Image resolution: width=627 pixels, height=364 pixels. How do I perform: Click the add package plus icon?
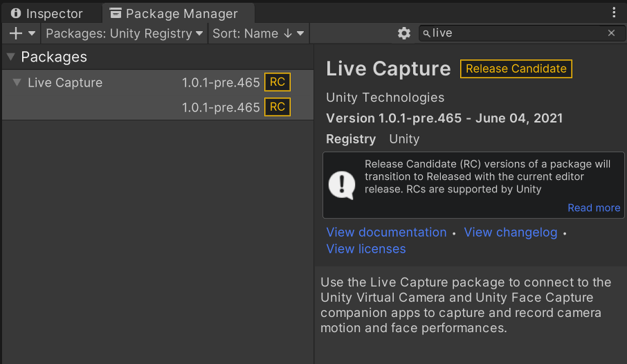16,33
